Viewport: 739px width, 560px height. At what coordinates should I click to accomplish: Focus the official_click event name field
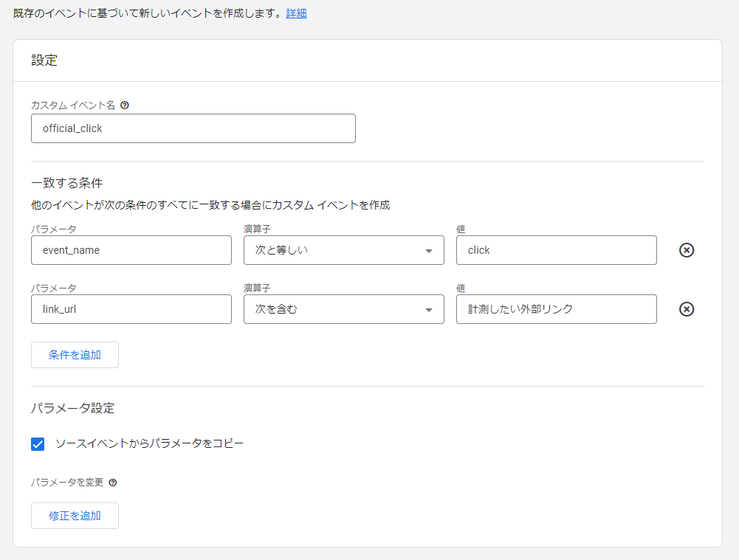tap(193, 128)
